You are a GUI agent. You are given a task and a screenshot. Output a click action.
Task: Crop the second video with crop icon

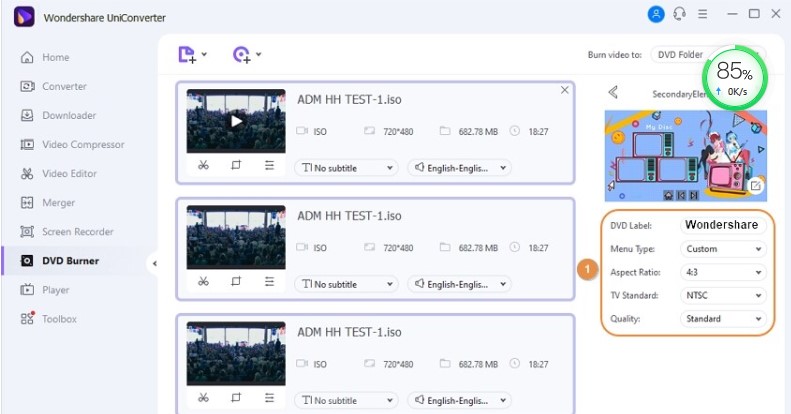[x=236, y=281]
